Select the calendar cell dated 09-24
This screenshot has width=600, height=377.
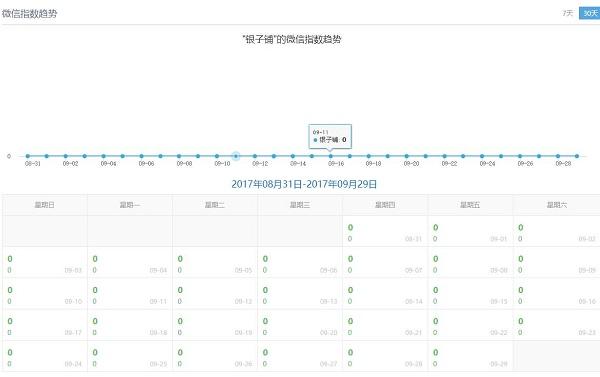tap(45, 356)
